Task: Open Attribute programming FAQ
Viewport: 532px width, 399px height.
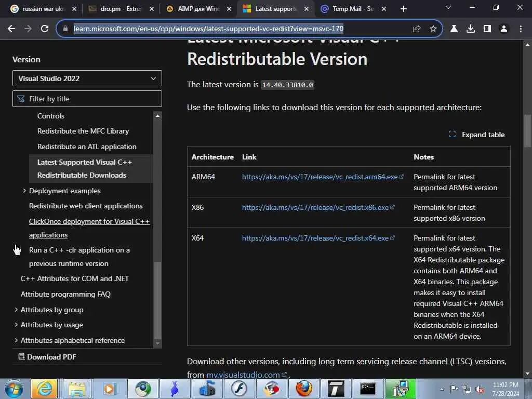Action: pos(66,294)
